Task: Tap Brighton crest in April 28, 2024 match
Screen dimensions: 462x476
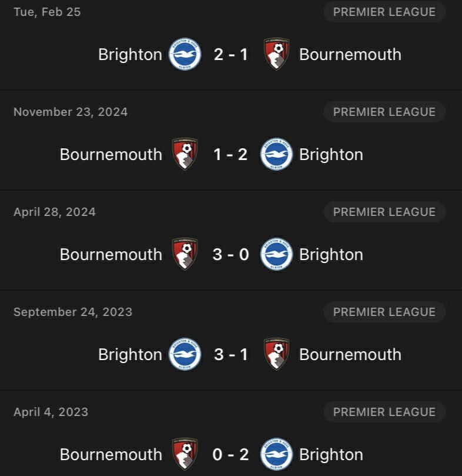Action: click(276, 254)
